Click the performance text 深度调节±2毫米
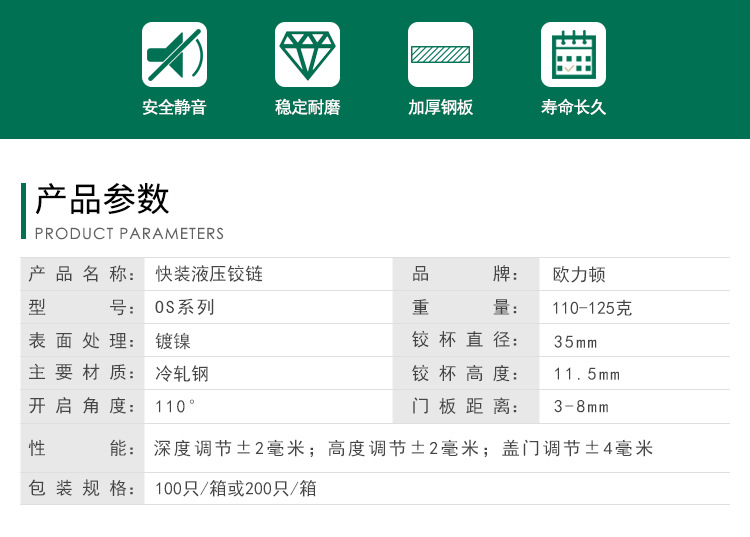Viewport: 750px width, 537px height. [229, 449]
